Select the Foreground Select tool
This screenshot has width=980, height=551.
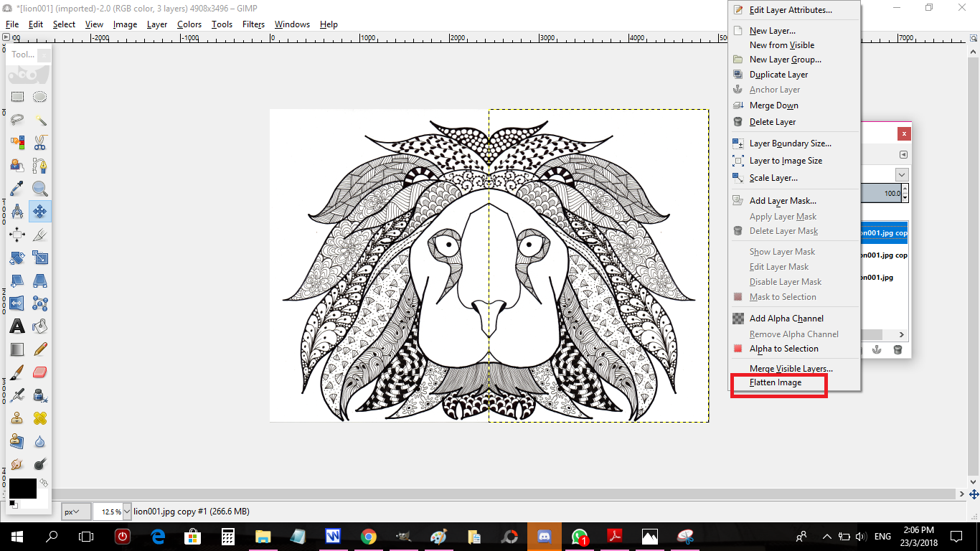point(17,166)
